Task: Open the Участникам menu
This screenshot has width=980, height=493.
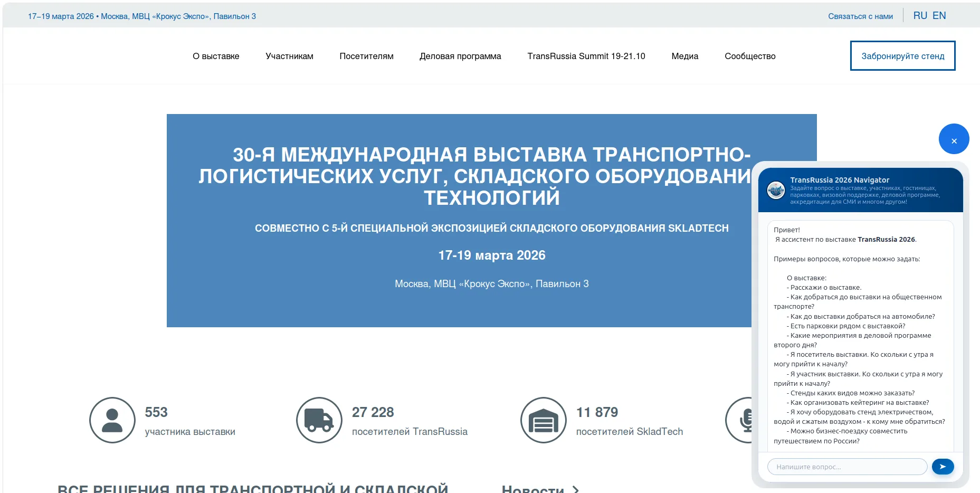Action: [x=289, y=56]
